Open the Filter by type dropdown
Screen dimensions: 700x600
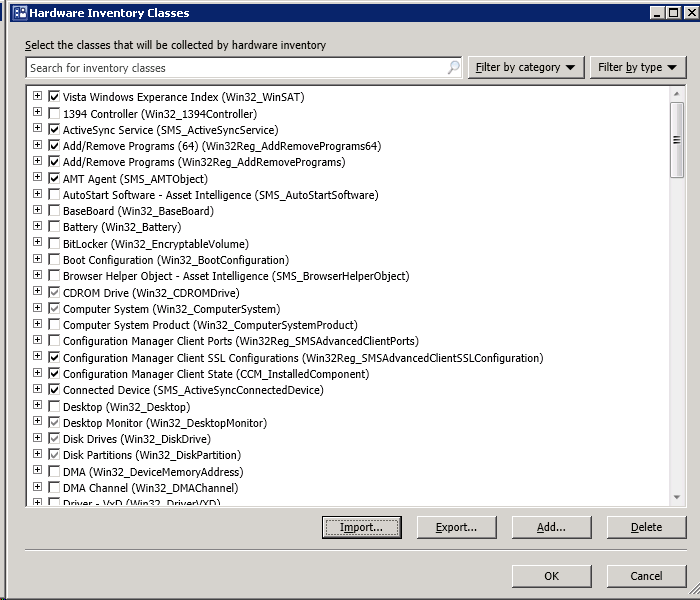(638, 67)
